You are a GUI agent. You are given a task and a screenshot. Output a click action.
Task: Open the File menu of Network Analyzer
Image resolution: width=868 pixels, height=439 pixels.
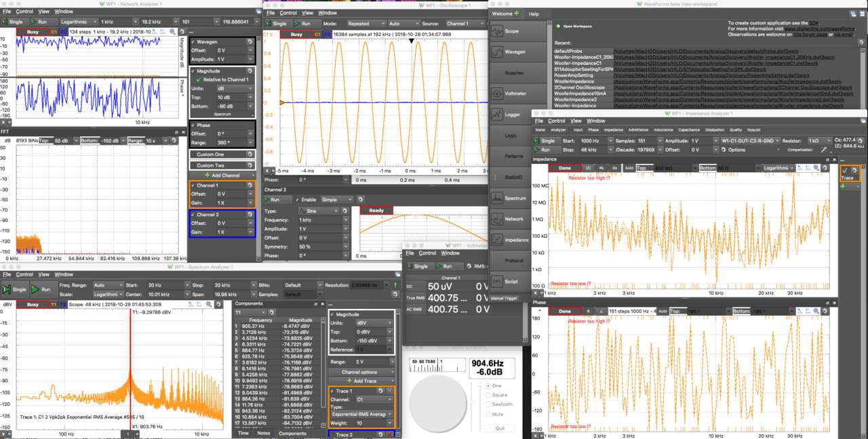click(6, 12)
